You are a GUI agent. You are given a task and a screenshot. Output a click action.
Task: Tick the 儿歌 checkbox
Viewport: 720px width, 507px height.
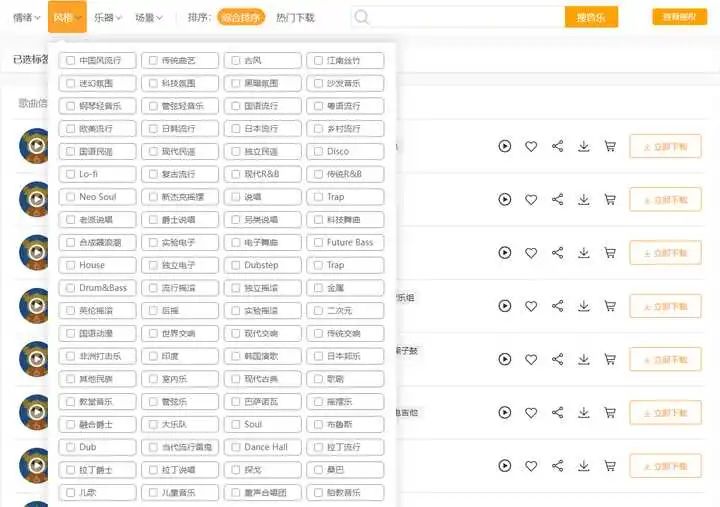pos(70,492)
